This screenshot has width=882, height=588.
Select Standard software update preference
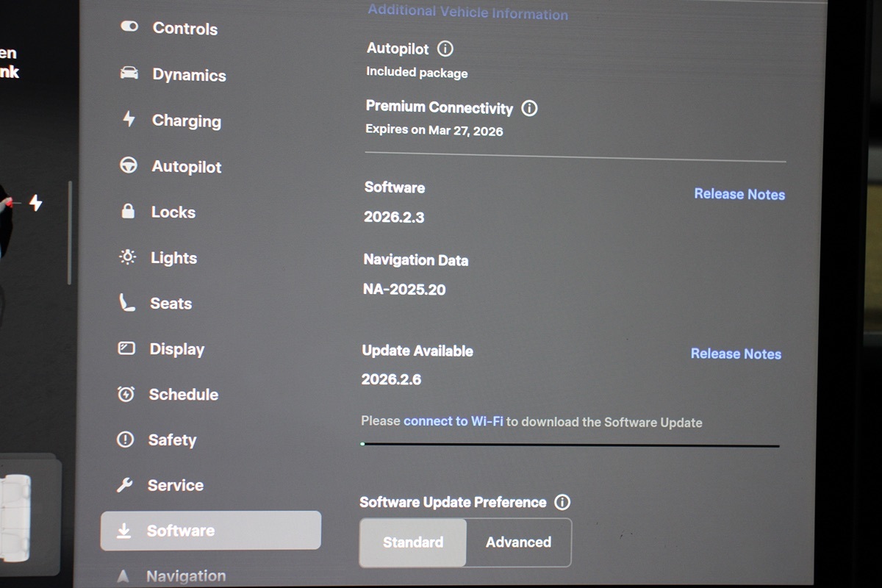[413, 542]
